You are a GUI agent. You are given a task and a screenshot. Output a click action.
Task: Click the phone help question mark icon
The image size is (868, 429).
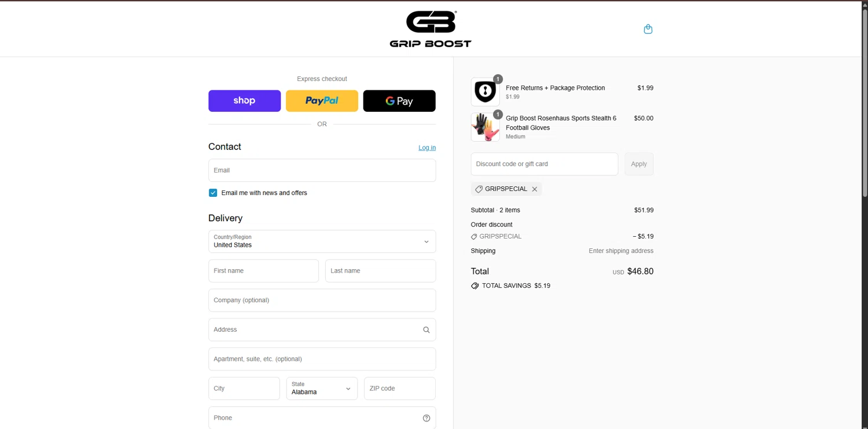[426, 418]
